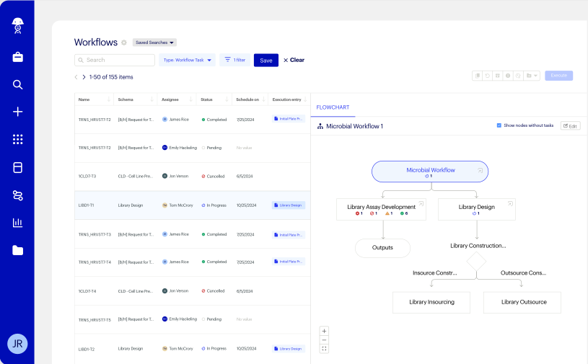Open the briefcase icon in sidebar
The width and height of the screenshot is (588, 364).
18,57
